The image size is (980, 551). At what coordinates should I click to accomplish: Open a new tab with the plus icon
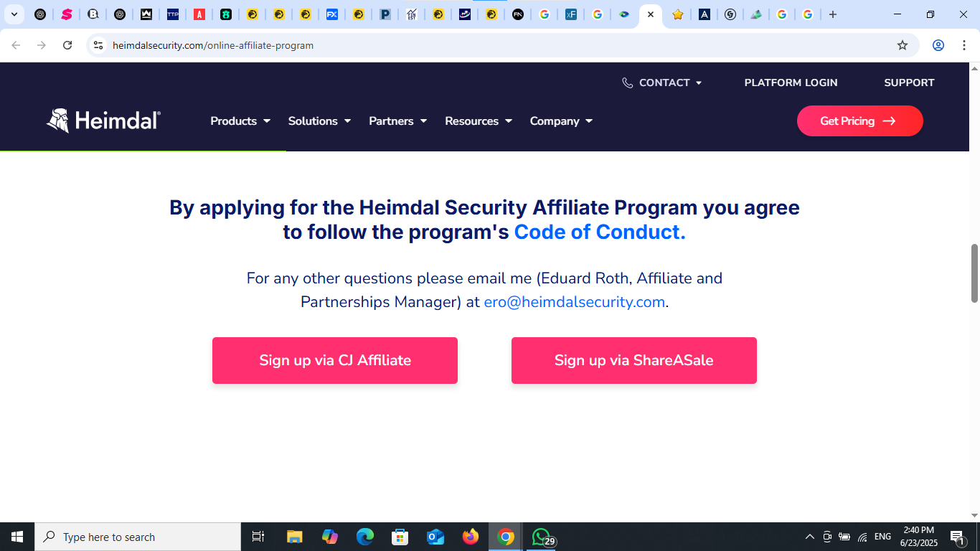(x=833, y=14)
